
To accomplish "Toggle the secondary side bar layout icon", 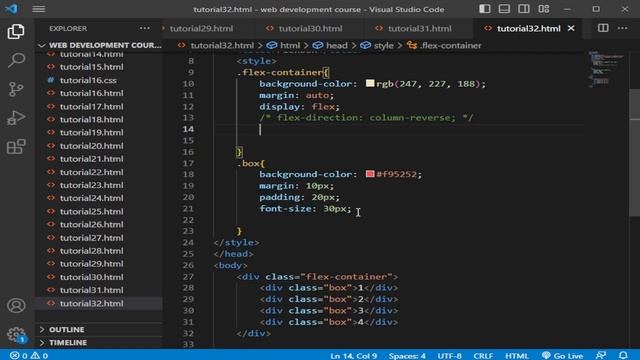I will click(524, 9).
